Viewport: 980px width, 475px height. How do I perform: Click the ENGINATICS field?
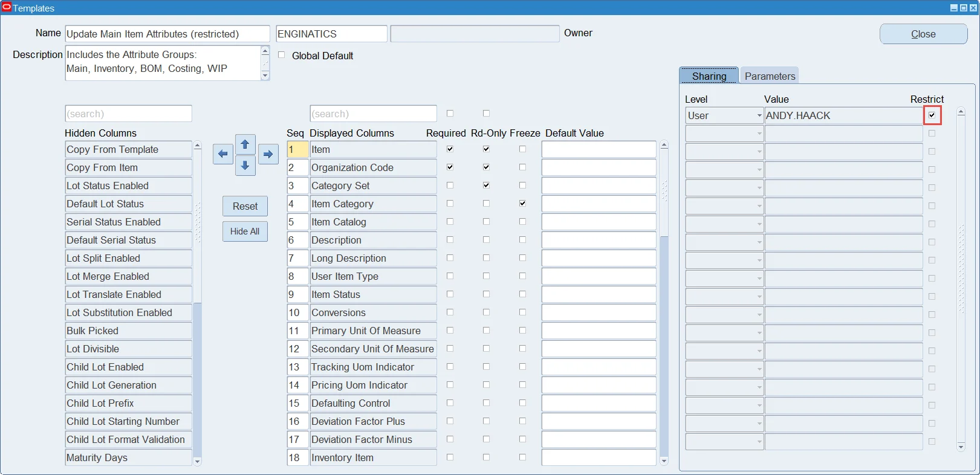[x=331, y=34]
